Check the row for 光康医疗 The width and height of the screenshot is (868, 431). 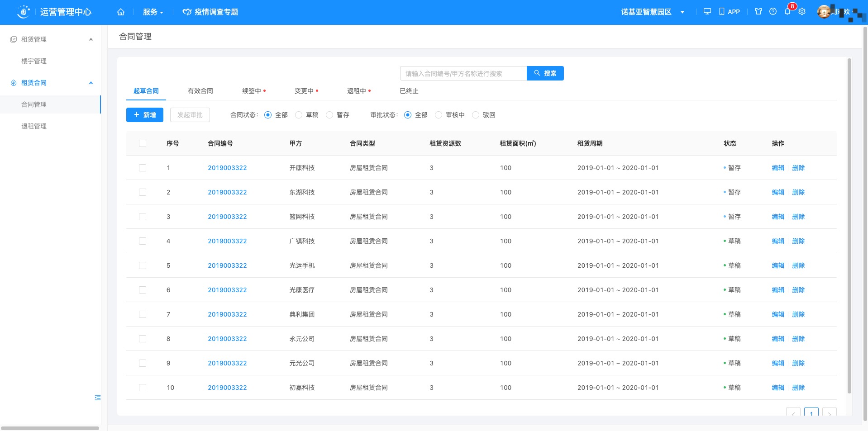143,290
